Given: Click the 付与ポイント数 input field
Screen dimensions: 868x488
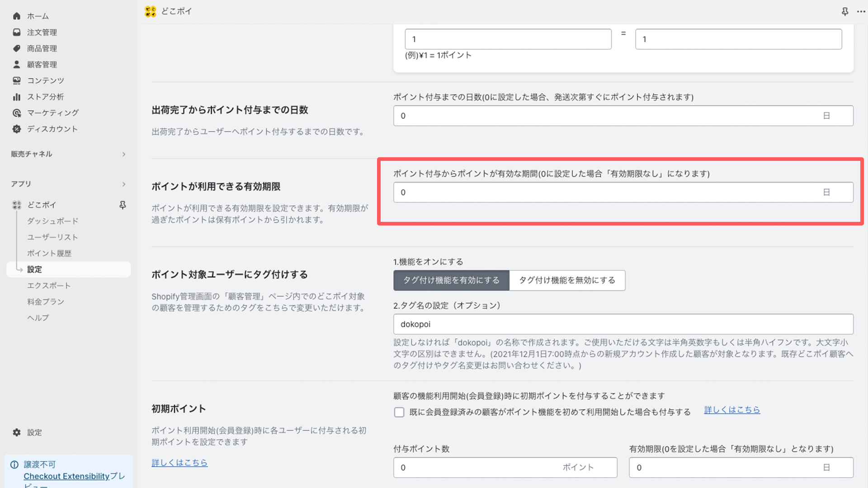Looking at the screenshot, I should click(x=505, y=468).
